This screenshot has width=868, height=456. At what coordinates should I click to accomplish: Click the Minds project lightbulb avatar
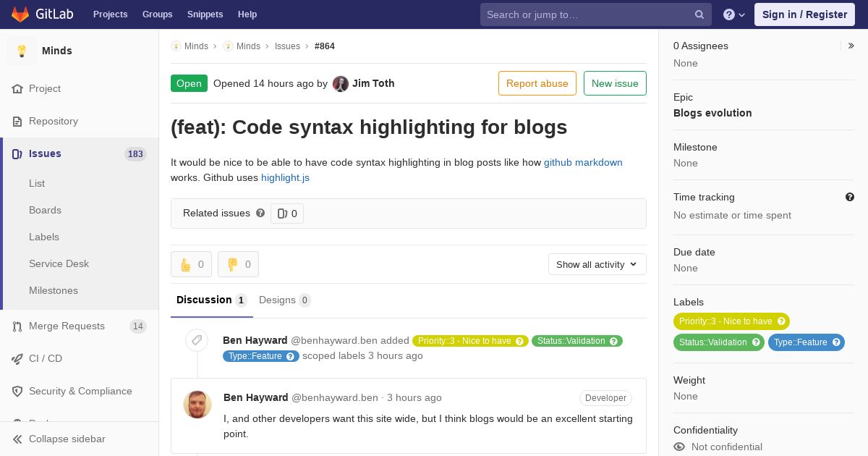click(22, 51)
